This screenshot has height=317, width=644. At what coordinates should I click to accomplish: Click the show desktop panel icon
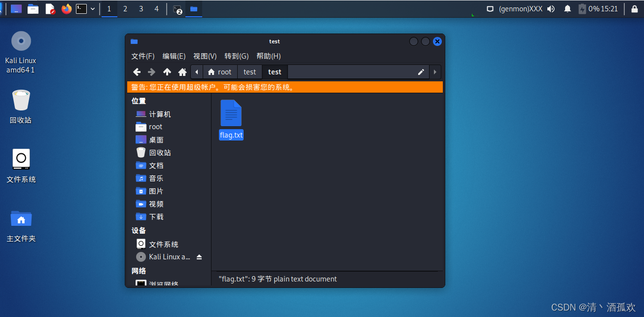[x=16, y=9]
